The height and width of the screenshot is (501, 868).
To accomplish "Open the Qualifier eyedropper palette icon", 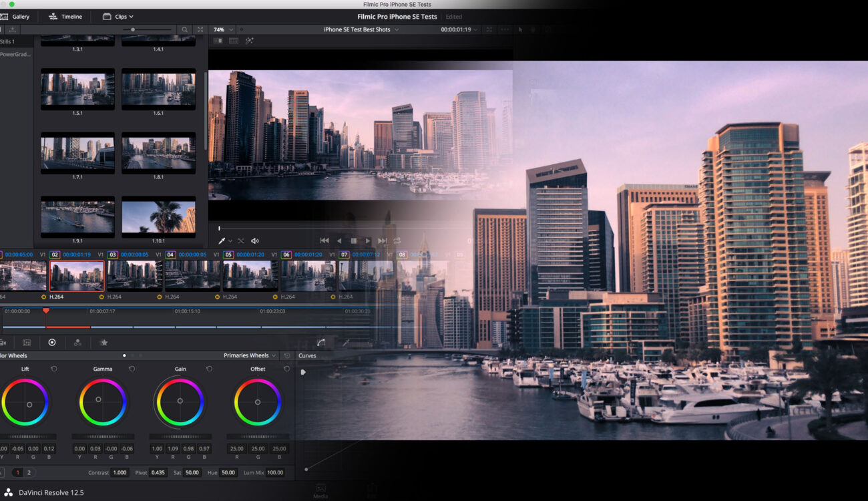I will (346, 343).
